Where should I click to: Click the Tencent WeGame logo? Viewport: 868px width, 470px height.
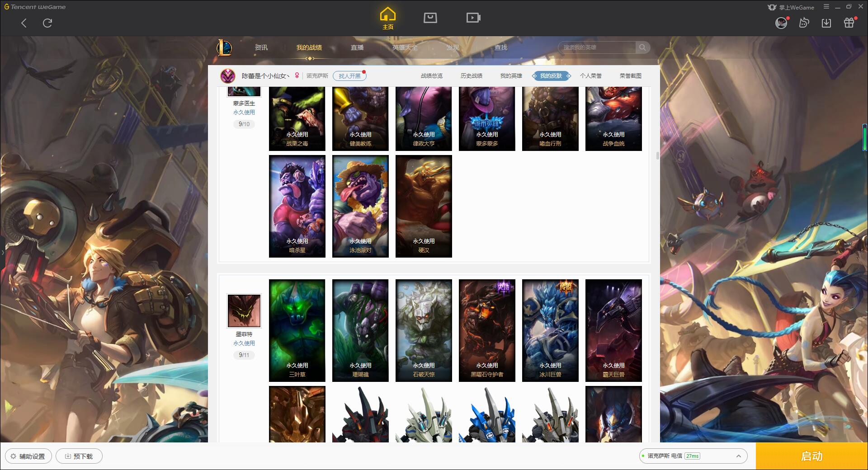coord(35,7)
